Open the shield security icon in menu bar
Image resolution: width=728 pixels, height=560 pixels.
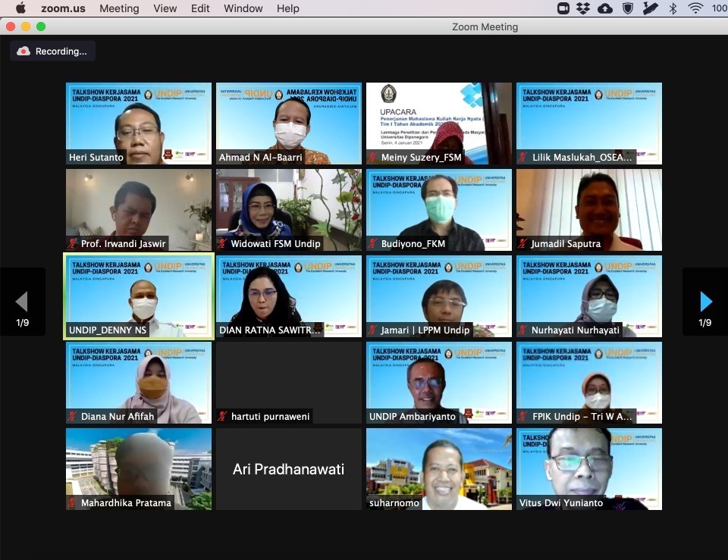tap(628, 8)
